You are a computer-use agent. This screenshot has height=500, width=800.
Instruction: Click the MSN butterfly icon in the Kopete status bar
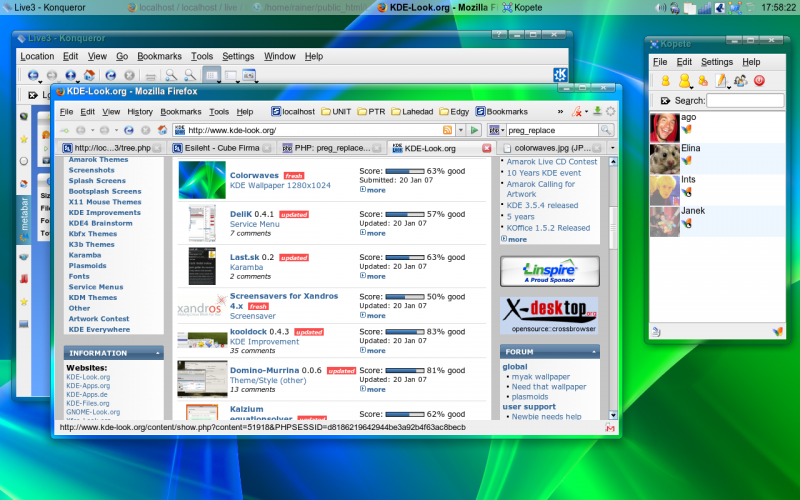pyautogui.click(x=778, y=332)
